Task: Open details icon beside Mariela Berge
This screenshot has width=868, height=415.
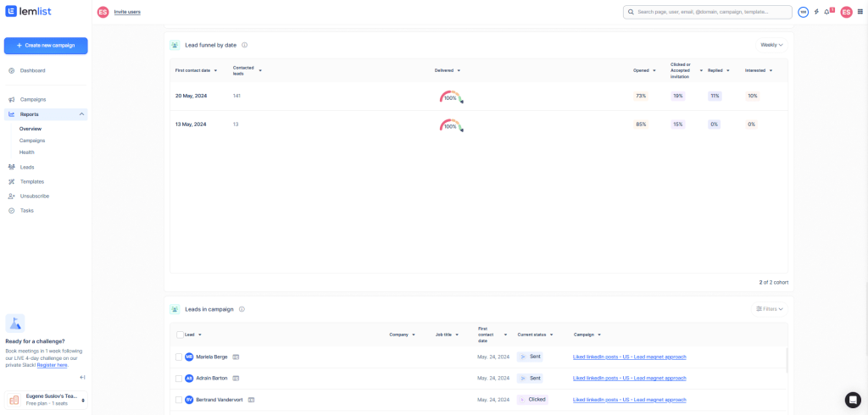Action: [x=236, y=357]
